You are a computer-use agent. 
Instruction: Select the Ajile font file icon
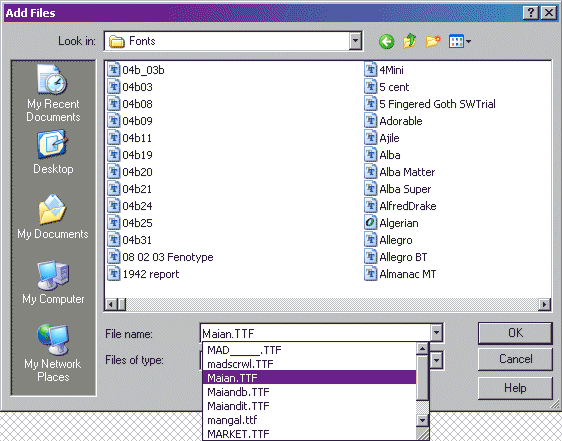(371, 138)
